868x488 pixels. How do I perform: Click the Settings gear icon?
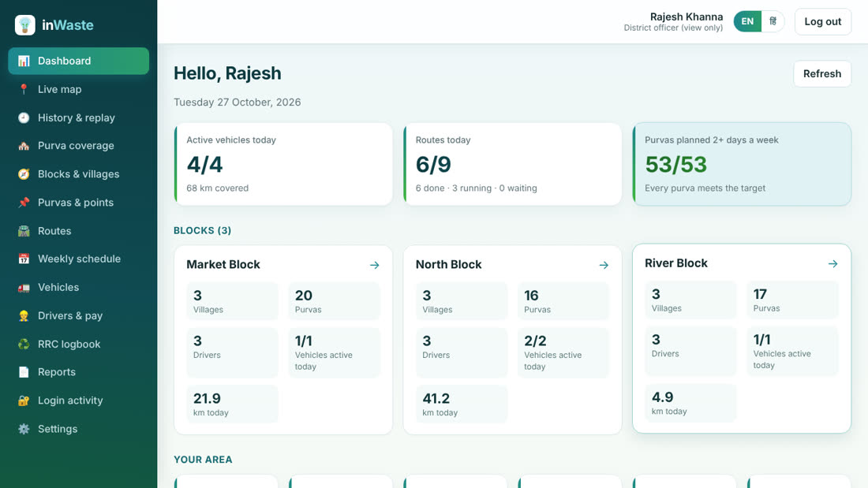pyautogui.click(x=23, y=429)
